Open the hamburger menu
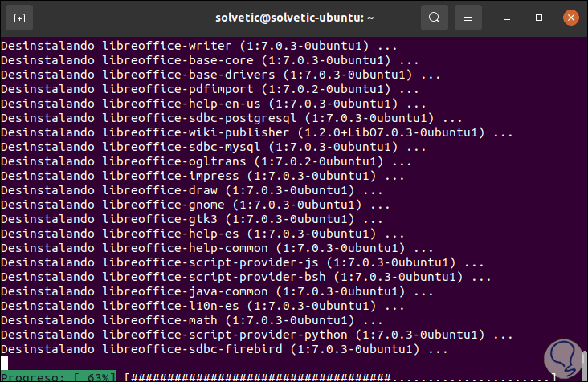 point(468,18)
